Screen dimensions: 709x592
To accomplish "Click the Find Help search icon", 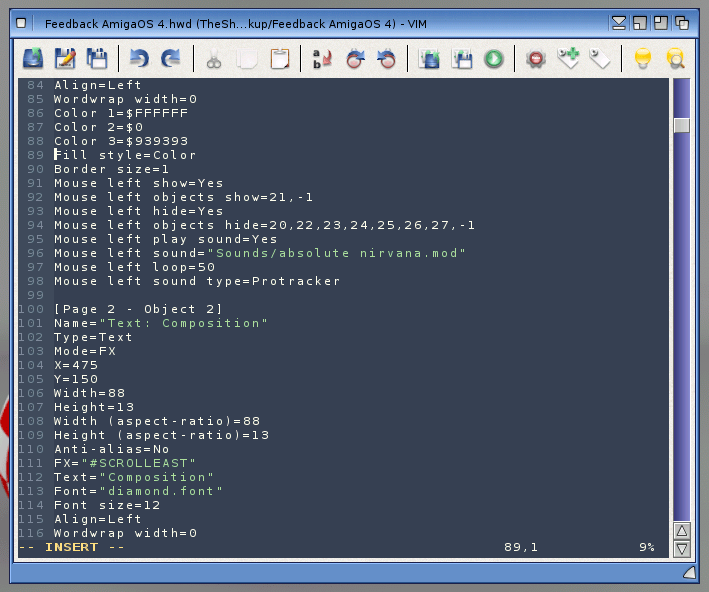I will 676,59.
